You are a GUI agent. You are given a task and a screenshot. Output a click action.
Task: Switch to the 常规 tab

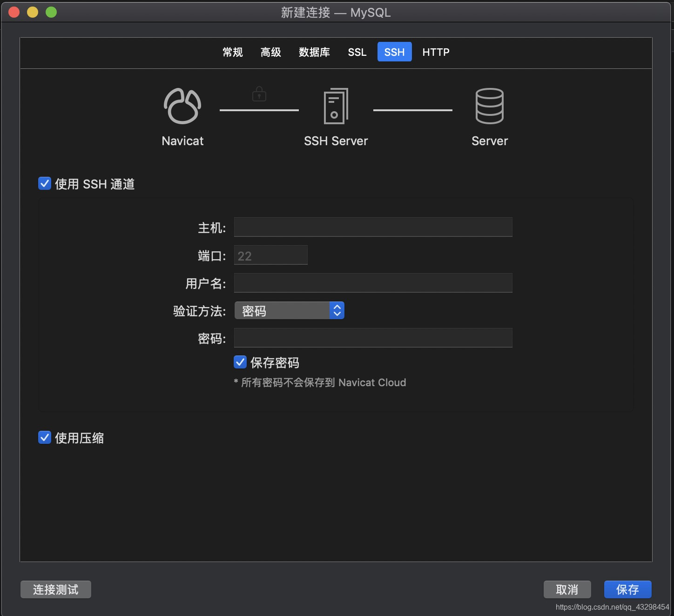(233, 52)
